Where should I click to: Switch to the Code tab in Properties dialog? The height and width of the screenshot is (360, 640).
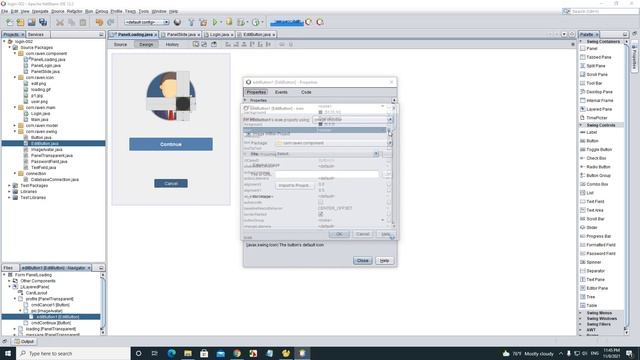(x=306, y=92)
